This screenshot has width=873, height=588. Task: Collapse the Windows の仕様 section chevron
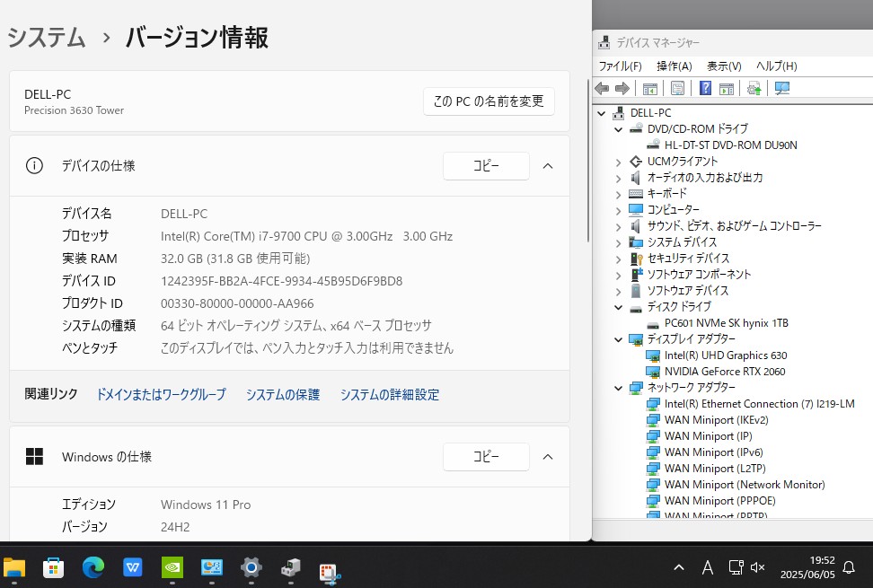point(548,457)
